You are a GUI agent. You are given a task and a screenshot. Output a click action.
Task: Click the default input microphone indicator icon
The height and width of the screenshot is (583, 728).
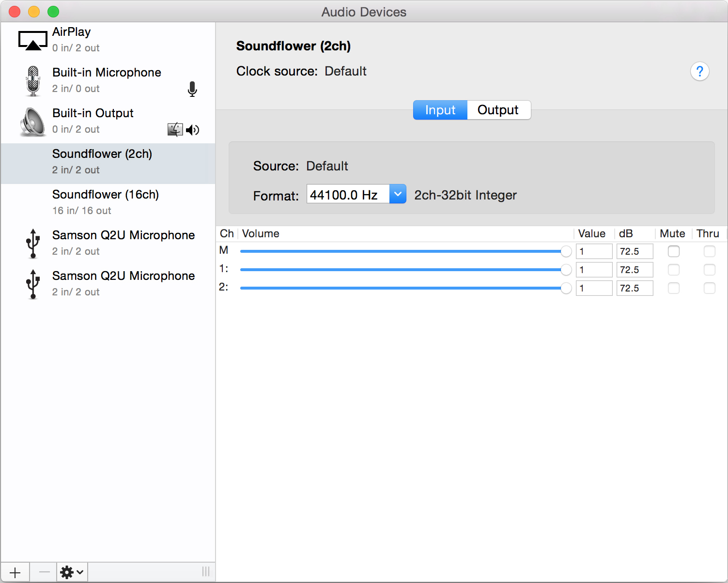coord(192,89)
